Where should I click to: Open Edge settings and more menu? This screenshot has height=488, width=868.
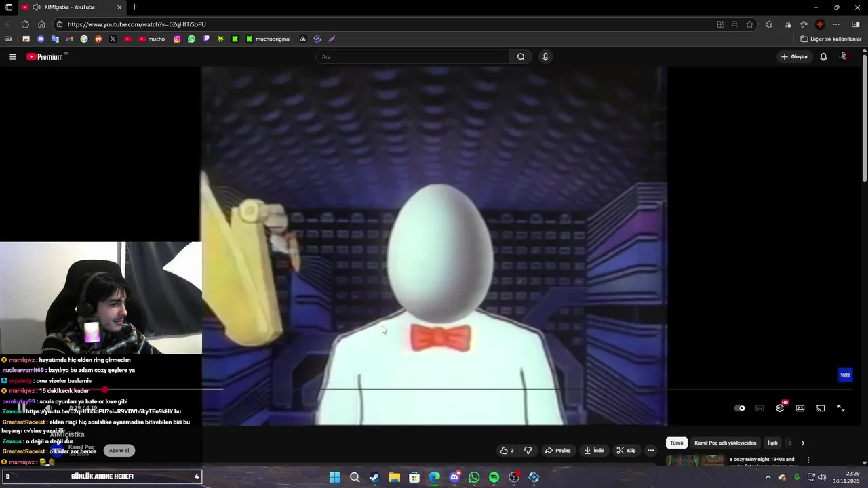click(x=836, y=24)
